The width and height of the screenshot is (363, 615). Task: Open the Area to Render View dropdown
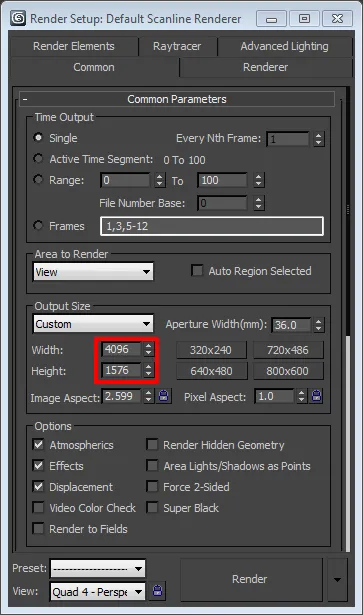click(x=93, y=272)
